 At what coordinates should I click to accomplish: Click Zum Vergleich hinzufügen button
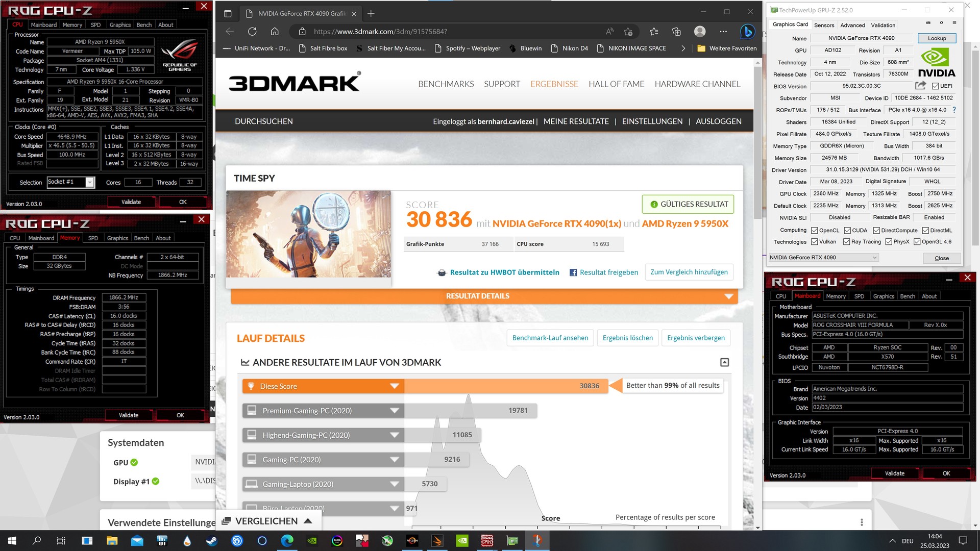[x=689, y=272]
